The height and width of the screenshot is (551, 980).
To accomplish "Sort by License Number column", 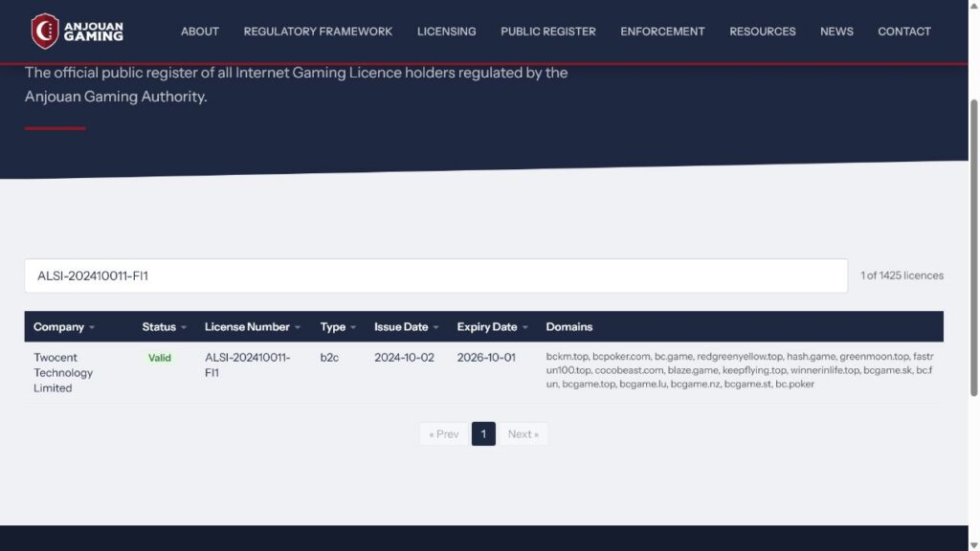I will click(x=253, y=327).
